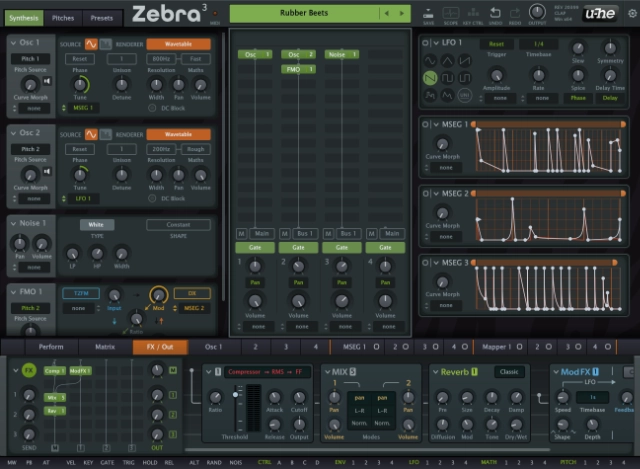The image size is (640, 469).
Task: Select the waveform source icon in Osc 1
Action: point(91,44)
